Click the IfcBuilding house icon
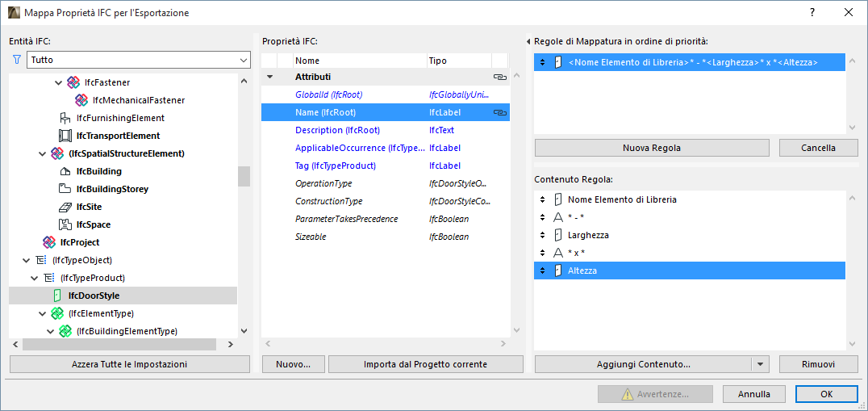This screenshot has height=411, width=868. pyautogui.click(x=65, y=171)
